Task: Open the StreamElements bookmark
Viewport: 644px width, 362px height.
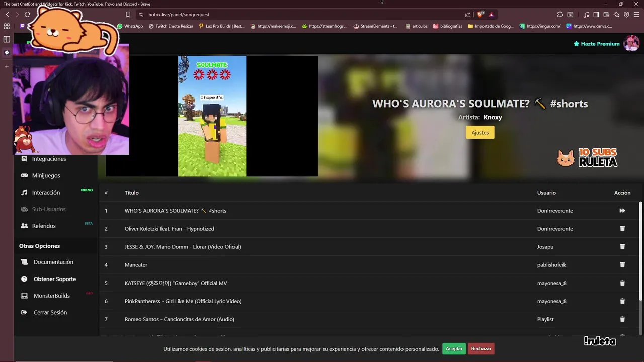Action: (375, 26)
